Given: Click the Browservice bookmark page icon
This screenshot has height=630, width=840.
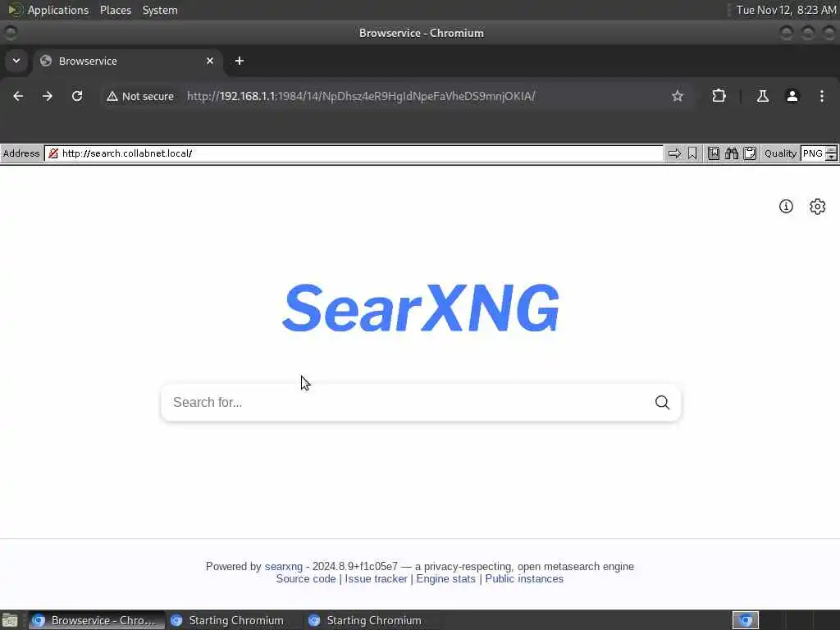Looking at the screenshot, I should [x=692, y=153].
